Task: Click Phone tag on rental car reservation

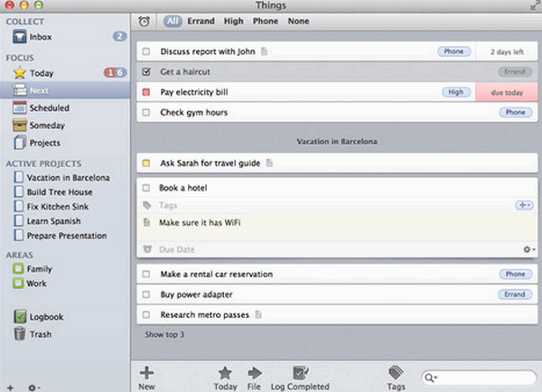Action: [x=516, y=274]
